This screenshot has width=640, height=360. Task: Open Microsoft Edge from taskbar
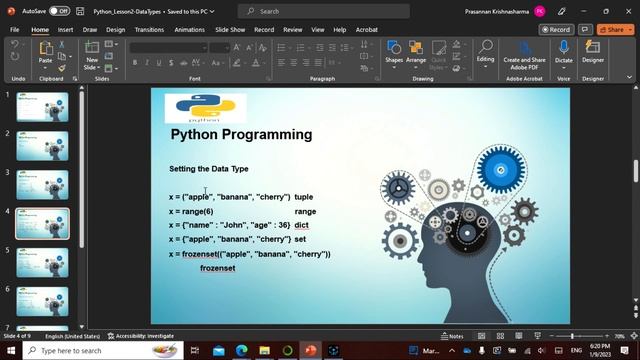pyautogui.click(x=242, y=351)
